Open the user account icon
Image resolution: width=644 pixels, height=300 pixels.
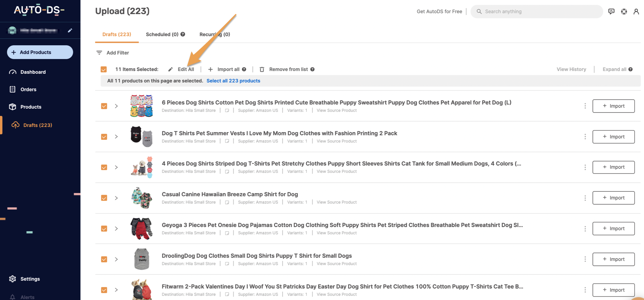(636, 11)
